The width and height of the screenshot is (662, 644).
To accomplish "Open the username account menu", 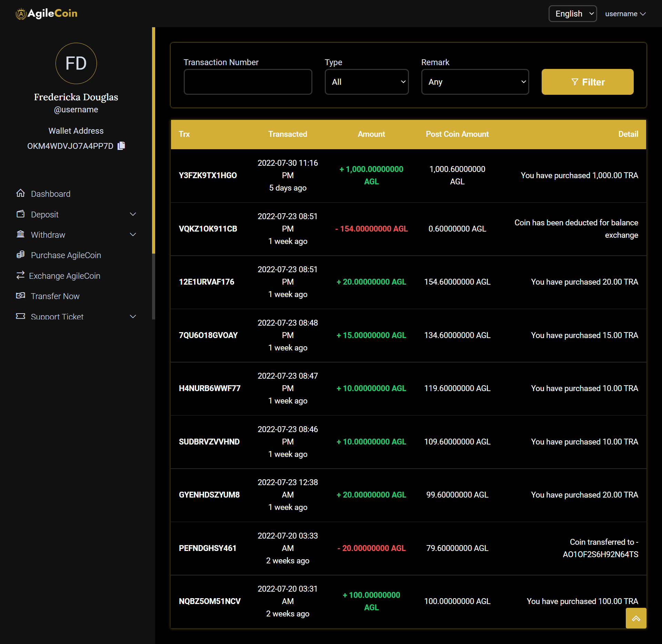I will point(625,14).
